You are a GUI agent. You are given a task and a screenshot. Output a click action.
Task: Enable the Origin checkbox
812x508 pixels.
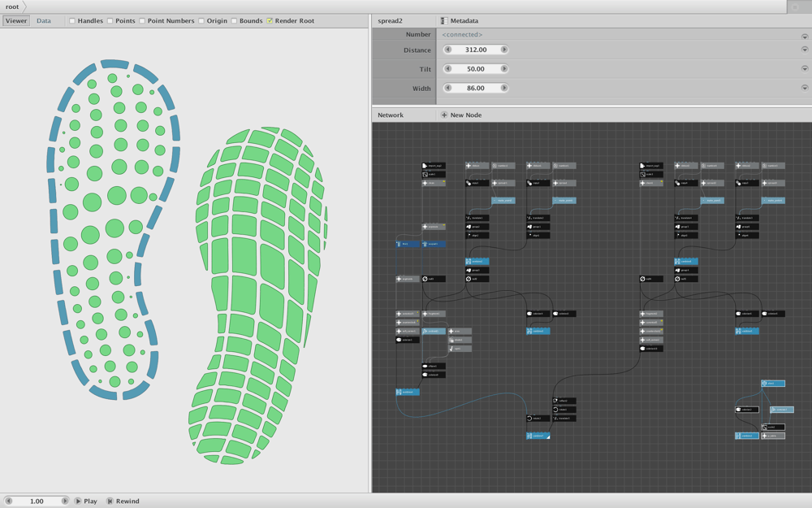(x=201, y=21)
